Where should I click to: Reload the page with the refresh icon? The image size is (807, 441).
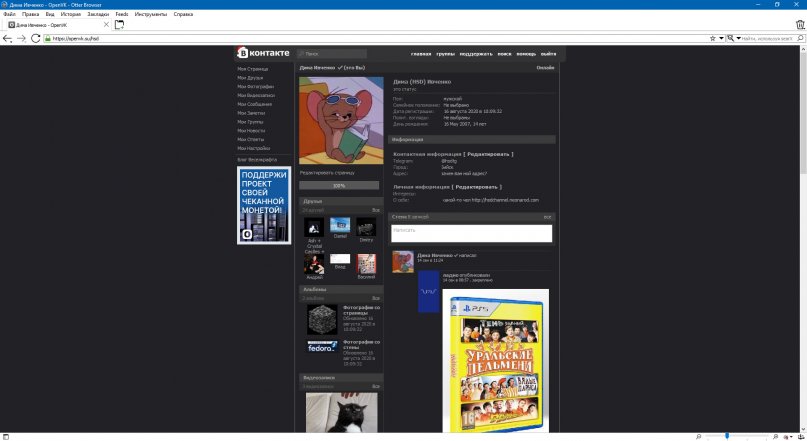coord(36,39)
